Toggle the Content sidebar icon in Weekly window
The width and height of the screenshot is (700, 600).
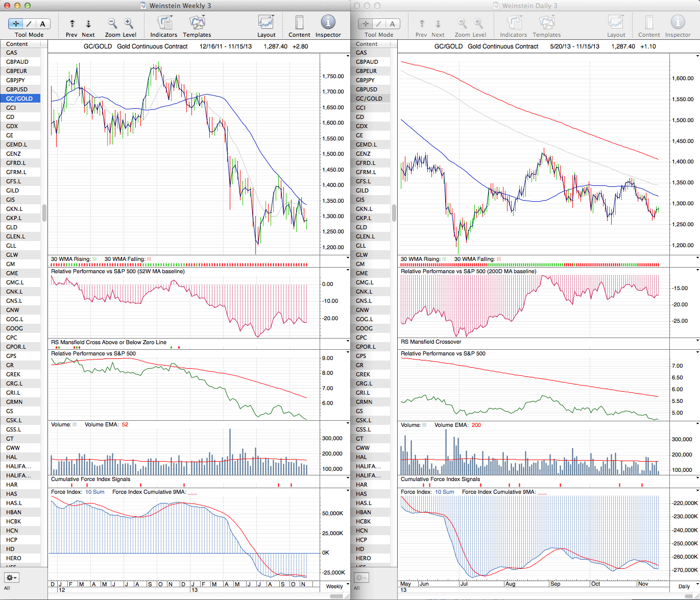[x=299, y=23]
